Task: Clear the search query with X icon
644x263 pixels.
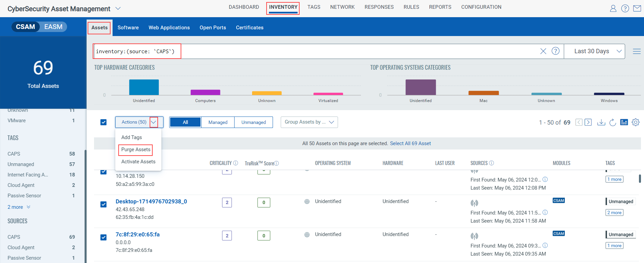Action: point(543,51)
